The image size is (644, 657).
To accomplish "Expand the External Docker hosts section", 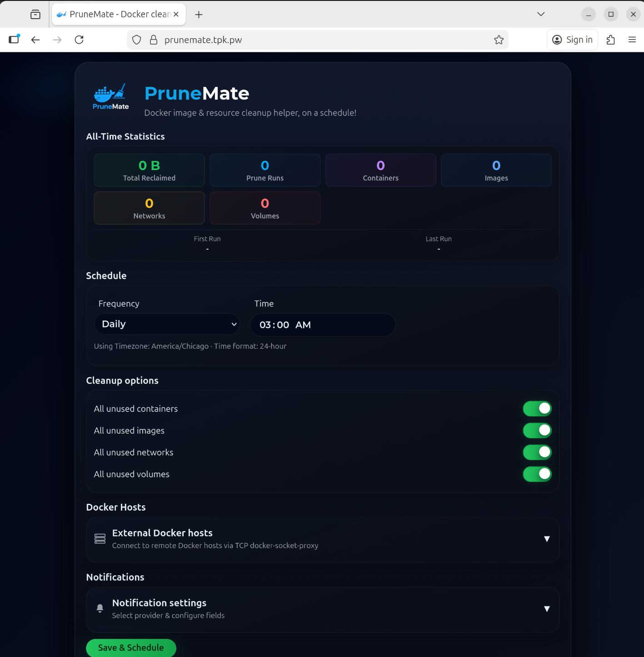I will coord(547,539).
